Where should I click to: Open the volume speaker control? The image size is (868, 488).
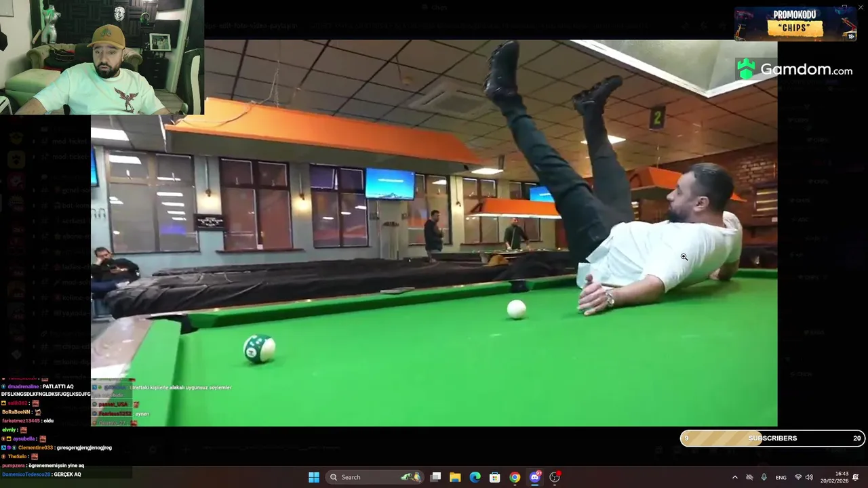click(x=809, y=477)
